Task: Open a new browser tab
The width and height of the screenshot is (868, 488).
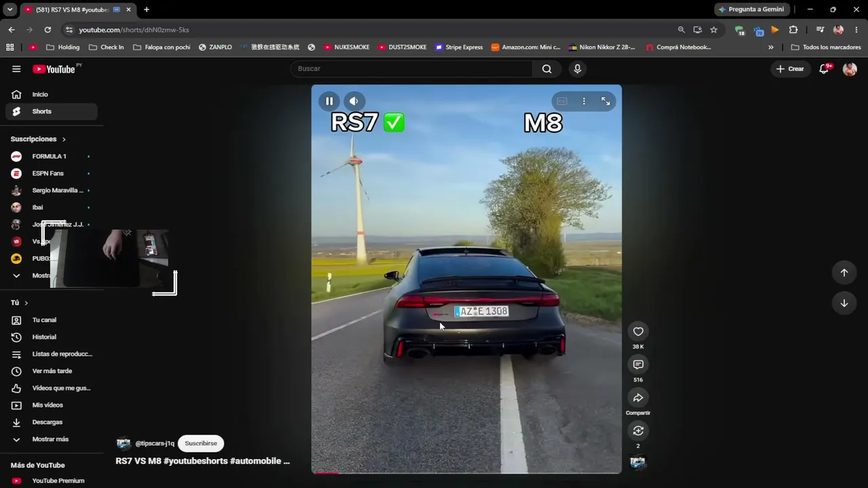Action: [x=146, y=9]
